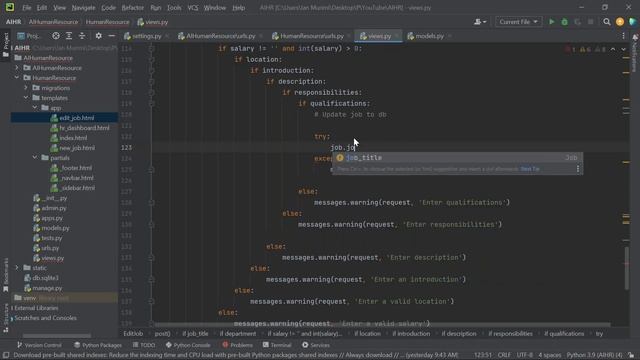Open Search Everywhere magnifier icon
The width and height of the screenshot is (640, 360).
[607, 22]
